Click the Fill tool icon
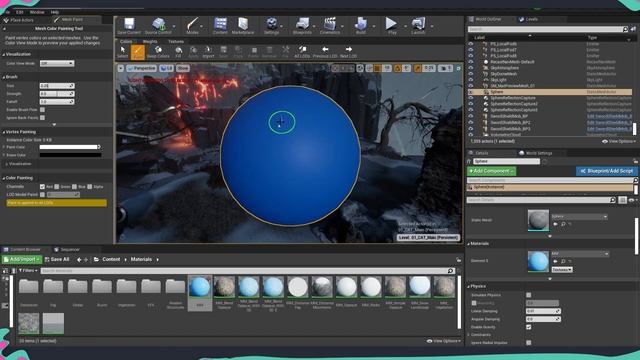The height and width of the screenshot is (360, 640). tap(178, 52)
